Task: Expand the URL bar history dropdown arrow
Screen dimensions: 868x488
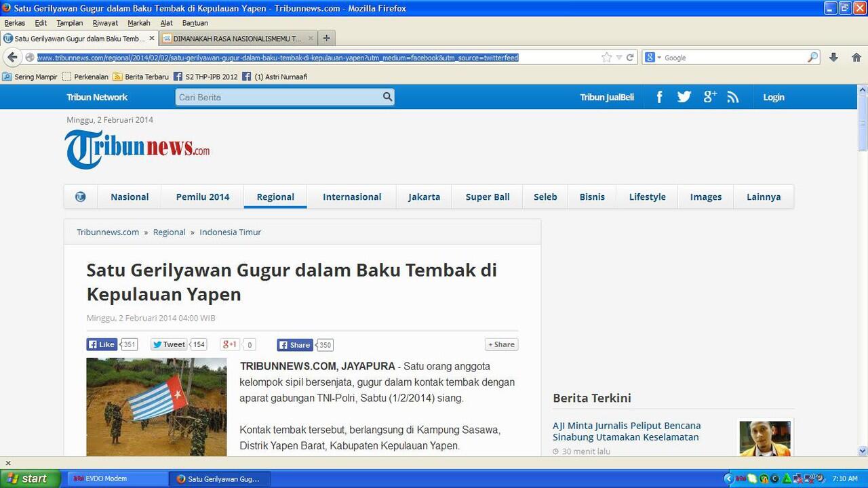Action: click(618, 58)
